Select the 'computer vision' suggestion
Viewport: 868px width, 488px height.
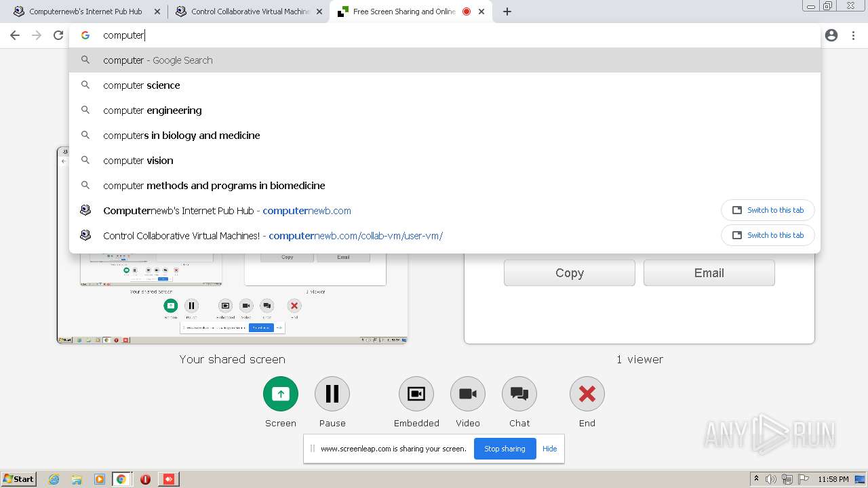click(x=445, y=161)
